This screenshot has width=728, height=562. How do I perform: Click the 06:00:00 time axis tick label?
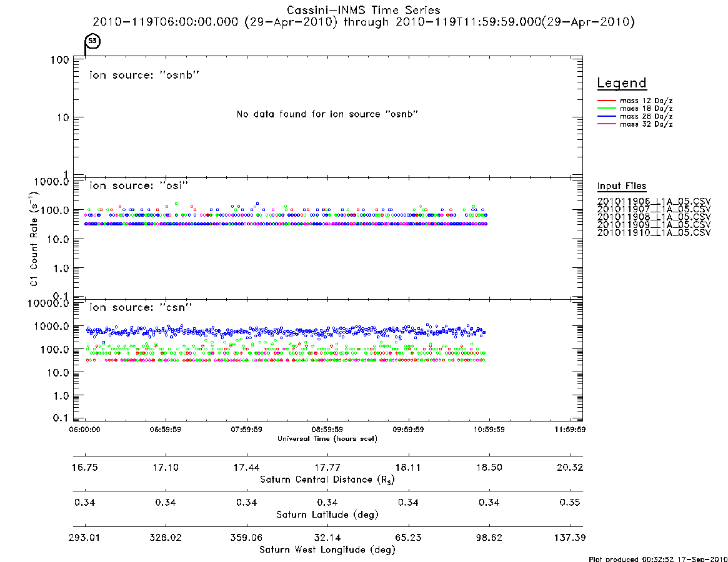click(x=84, y=430)
